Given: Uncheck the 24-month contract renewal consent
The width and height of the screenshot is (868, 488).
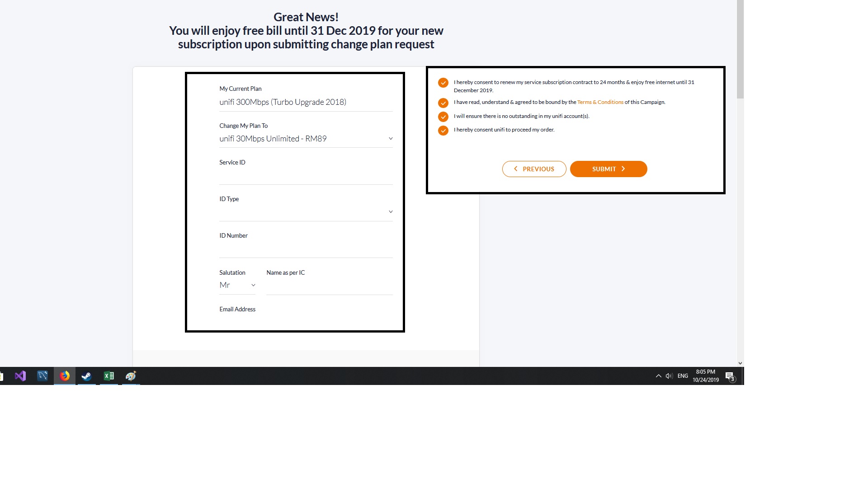Looking at the screenshot, I should point(443,83).
